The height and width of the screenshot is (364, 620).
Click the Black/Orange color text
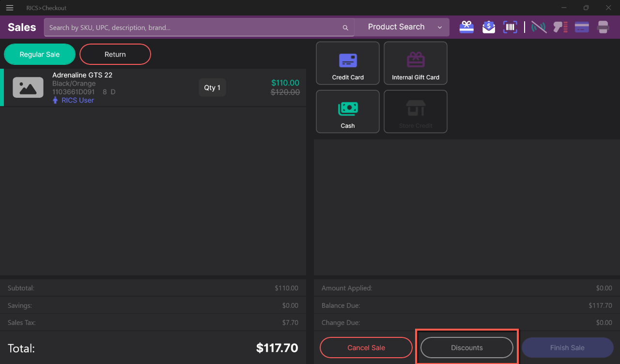(74, 84)
